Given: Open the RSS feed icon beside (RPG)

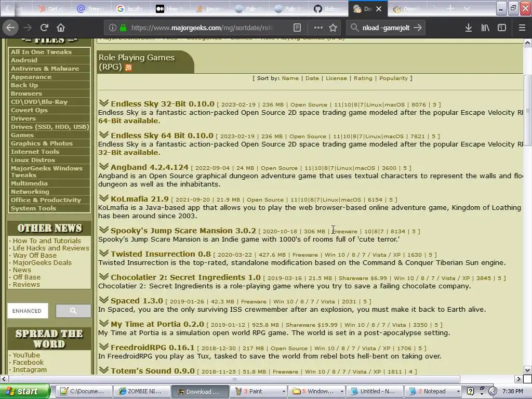Looking at the screenshot, I should pos(128,68).
